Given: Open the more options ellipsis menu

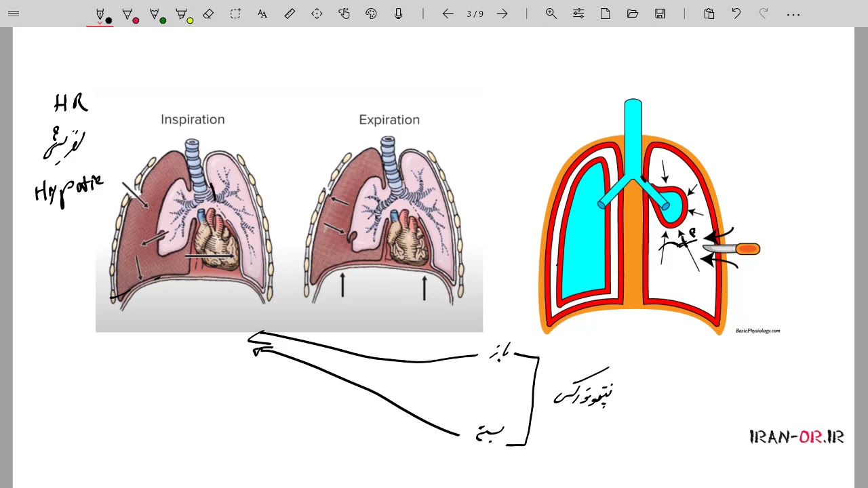Looking at the screenshot, I should click(x=793, y=14).
